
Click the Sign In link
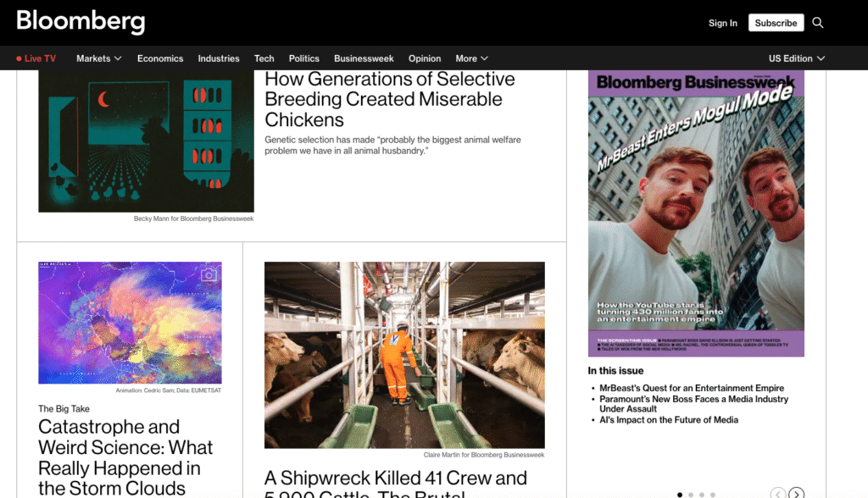723,23
